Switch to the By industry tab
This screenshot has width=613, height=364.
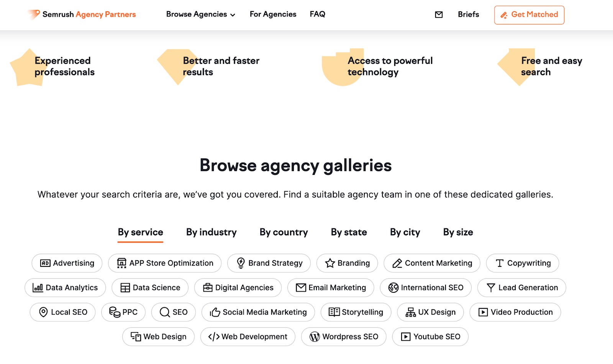[211, 232]
